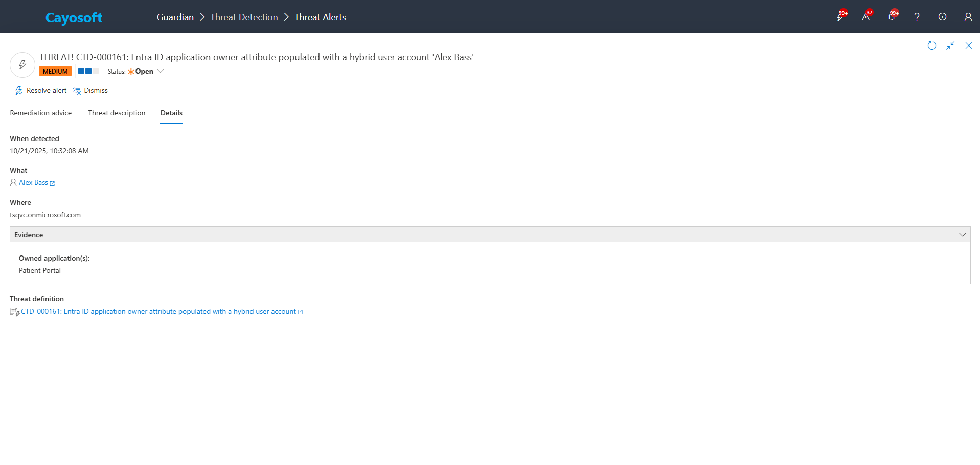Close the threat alert panel
This screenshot has width=980, height=465.
[x=968, y=45]
